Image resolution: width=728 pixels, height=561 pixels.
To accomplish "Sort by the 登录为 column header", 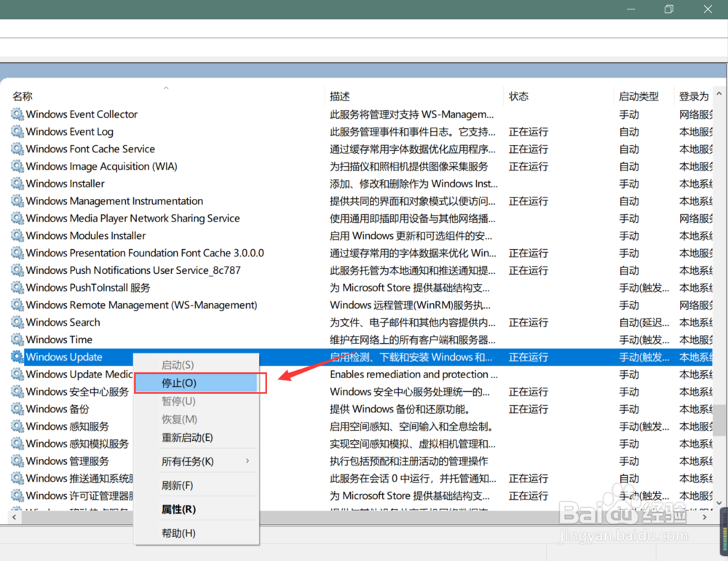I will [x=694, y=96].
